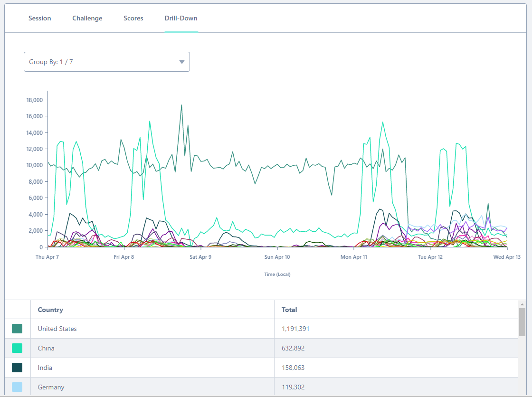This screenshot has height=397, width=532.
Task: Click the Group By selector's arrow
Action: click(181, 62)
